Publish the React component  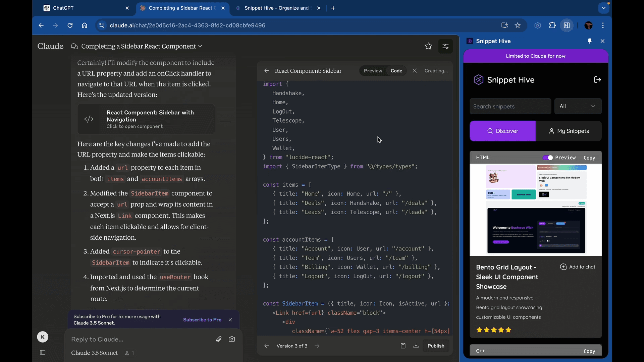point(436,346)
